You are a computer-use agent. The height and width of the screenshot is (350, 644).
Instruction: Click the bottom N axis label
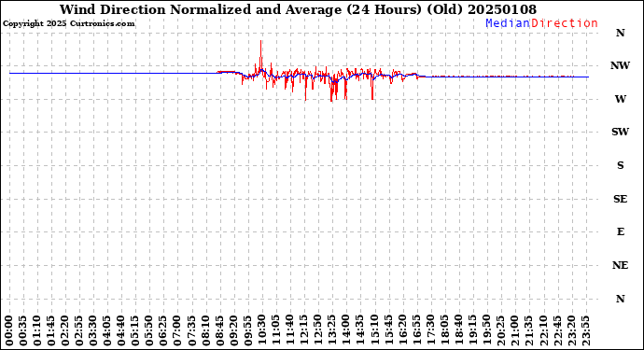(620, 299)
